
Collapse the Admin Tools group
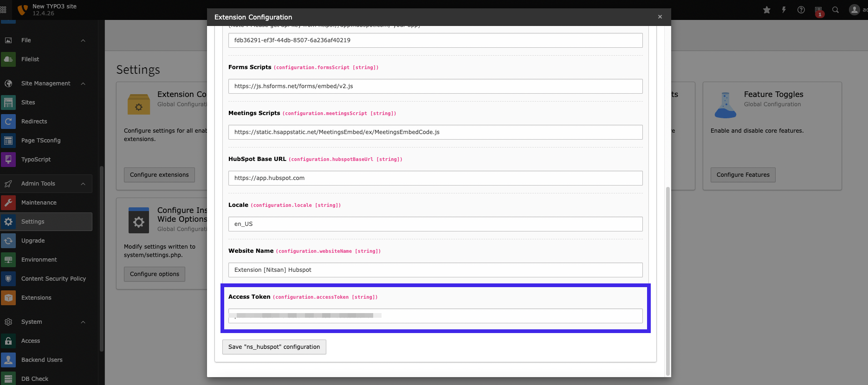click(x=83, y=184)
